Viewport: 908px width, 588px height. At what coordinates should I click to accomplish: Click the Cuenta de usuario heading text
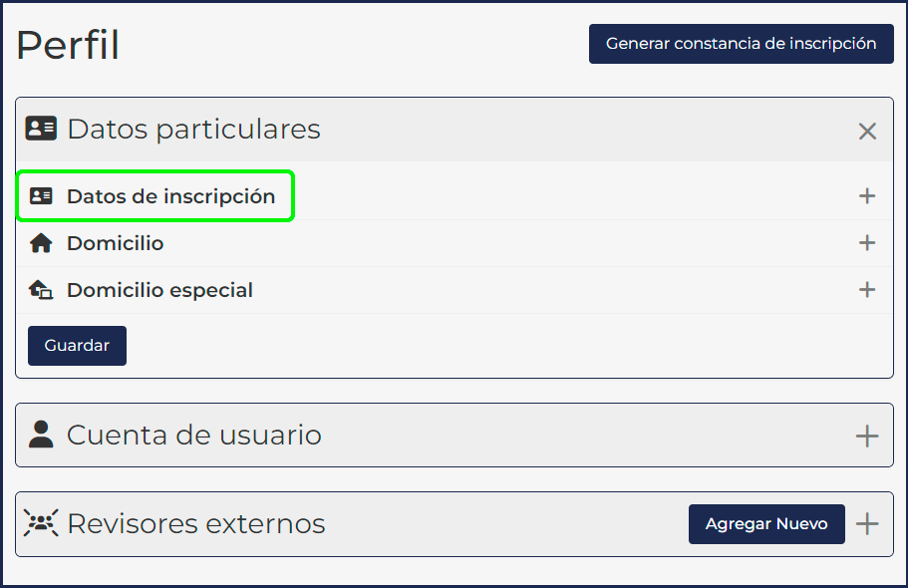click(x=193, y=436)
